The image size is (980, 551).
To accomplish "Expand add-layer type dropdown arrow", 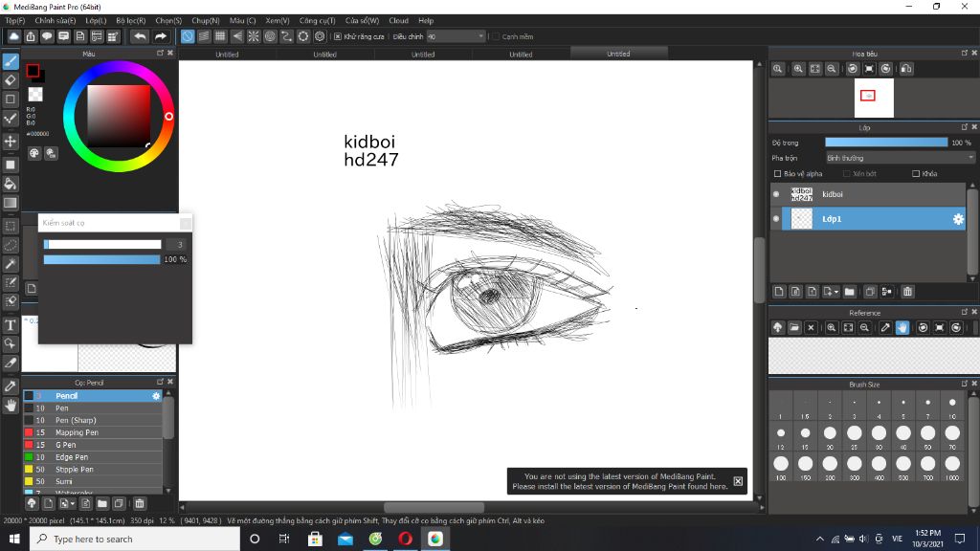I will pyautogui.click(x=835, y=292).
